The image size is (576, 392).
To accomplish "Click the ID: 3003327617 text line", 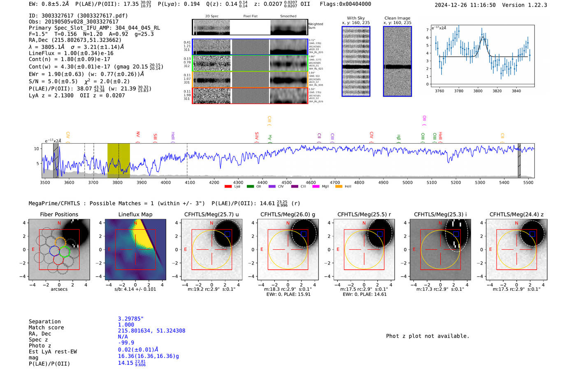I will pyautogui.click(x=78, y=16).
